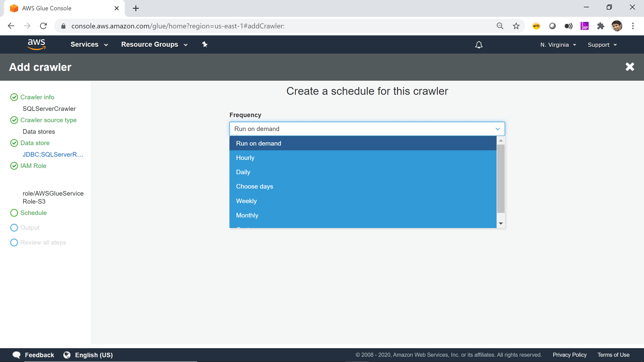Select Hourly from the frequency options
644x362 pixels.
tap(245, 158)
